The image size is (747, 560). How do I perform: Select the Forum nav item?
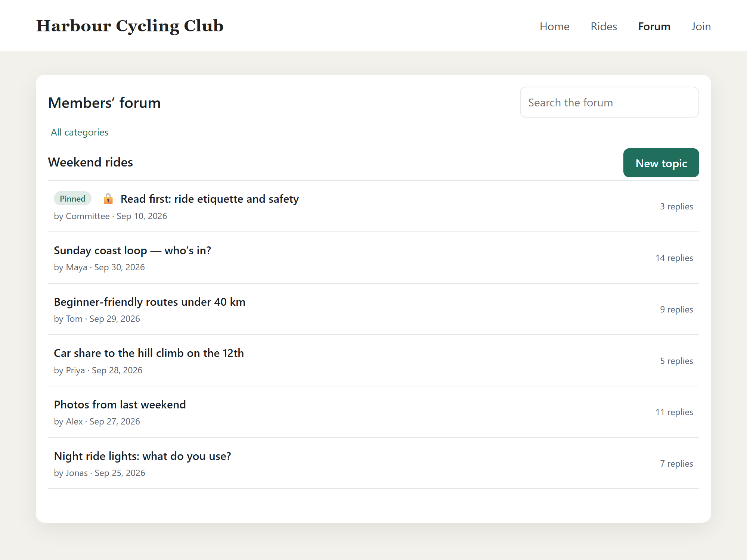(x=654, y=27)
